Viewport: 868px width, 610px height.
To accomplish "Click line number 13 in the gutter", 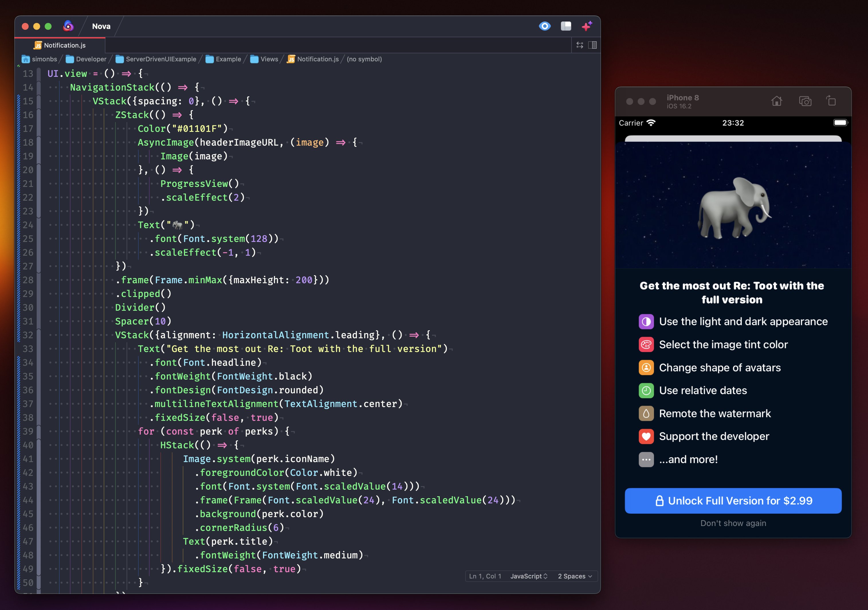I will pos(28,73).
